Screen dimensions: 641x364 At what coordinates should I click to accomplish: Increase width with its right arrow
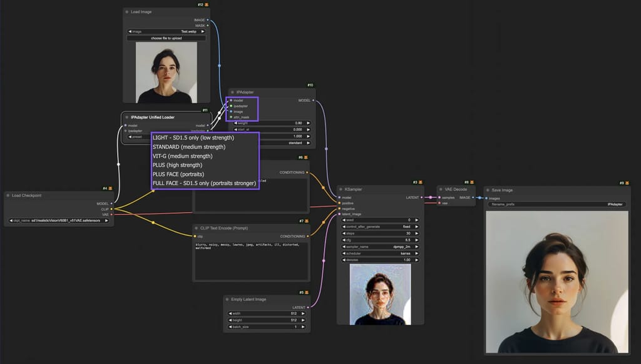point(303,314)
